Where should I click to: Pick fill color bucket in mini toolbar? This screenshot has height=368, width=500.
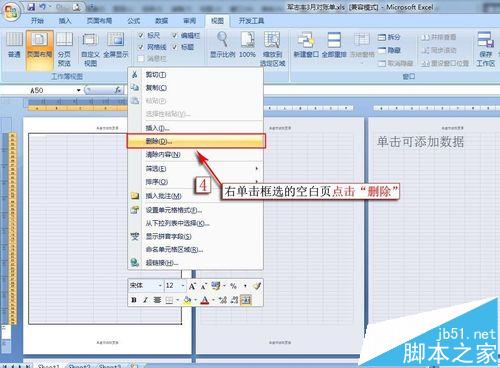pyautogui.click(x=187, y=300)
